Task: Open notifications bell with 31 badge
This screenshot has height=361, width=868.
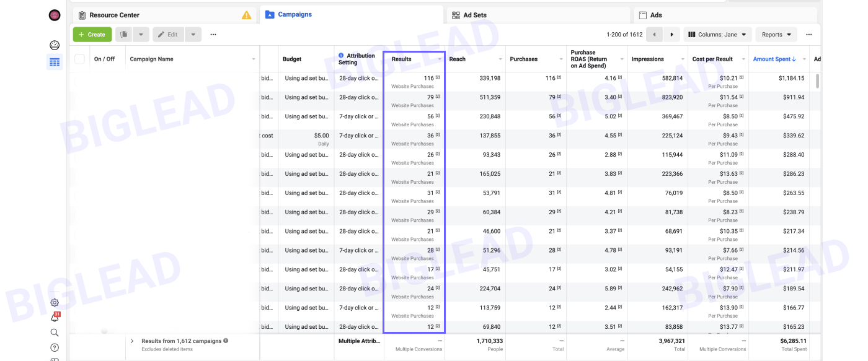Action: click(x=55, y=318)
